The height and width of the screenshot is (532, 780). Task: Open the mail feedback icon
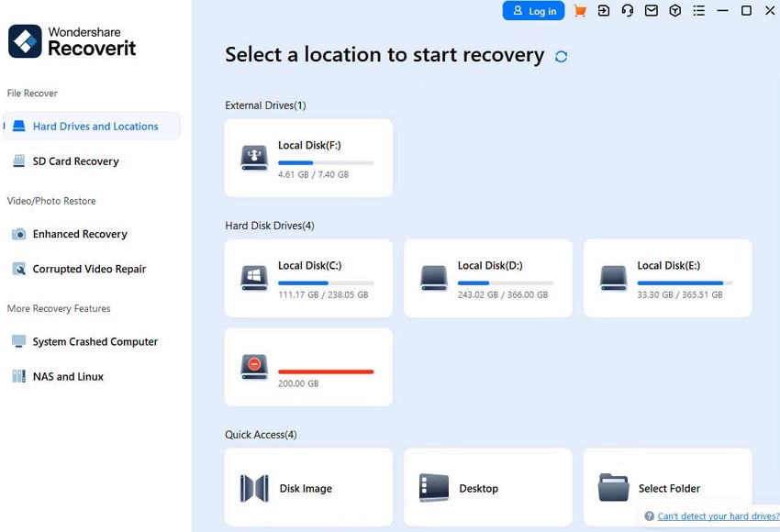652,11
